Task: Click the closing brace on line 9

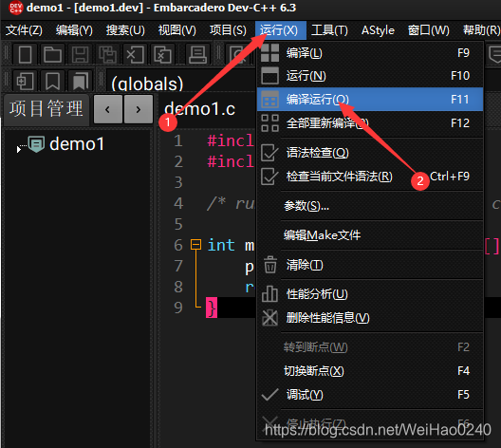Action: [212, 308]
